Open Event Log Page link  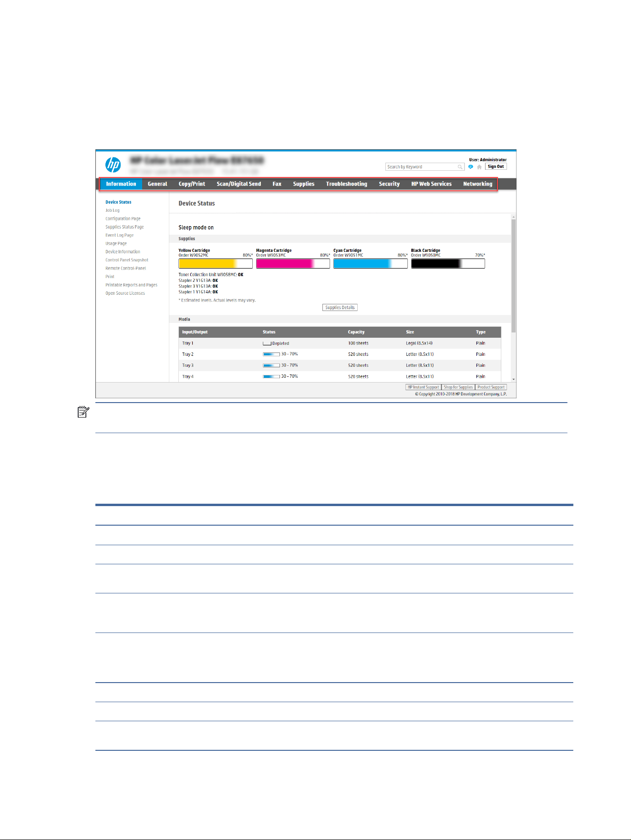[120, 235]
